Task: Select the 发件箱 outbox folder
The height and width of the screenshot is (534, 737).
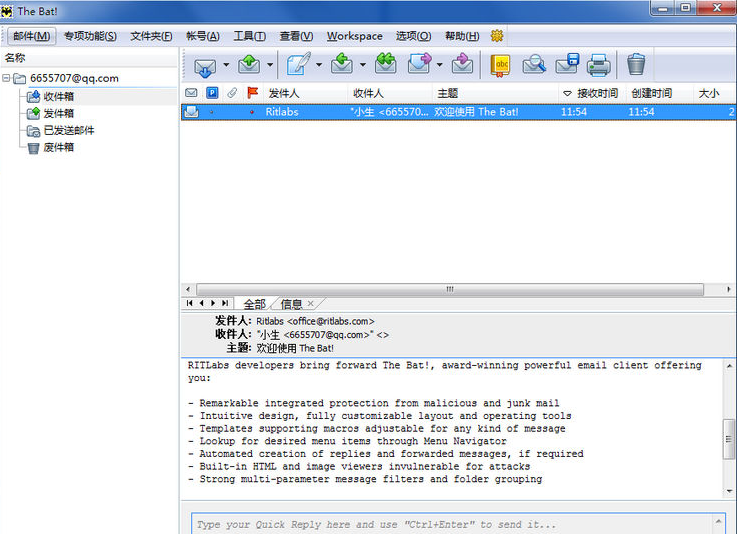Action: (x=58, y=113)
